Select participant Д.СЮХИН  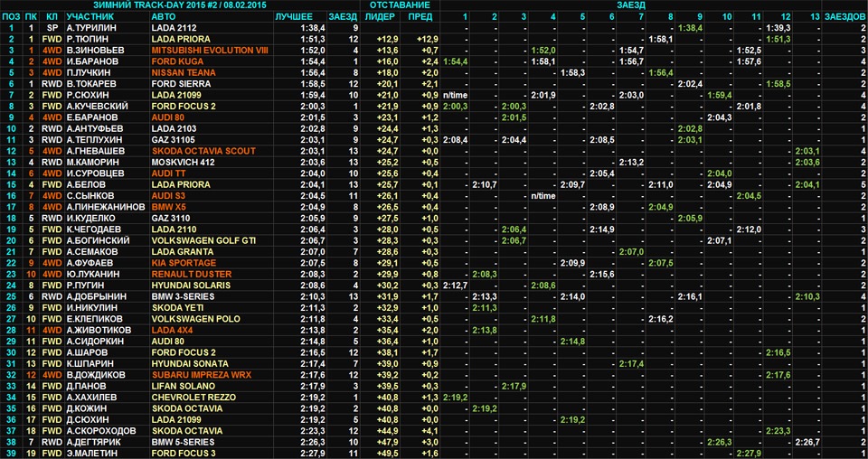pyautogui.click(x=87, y=420)
